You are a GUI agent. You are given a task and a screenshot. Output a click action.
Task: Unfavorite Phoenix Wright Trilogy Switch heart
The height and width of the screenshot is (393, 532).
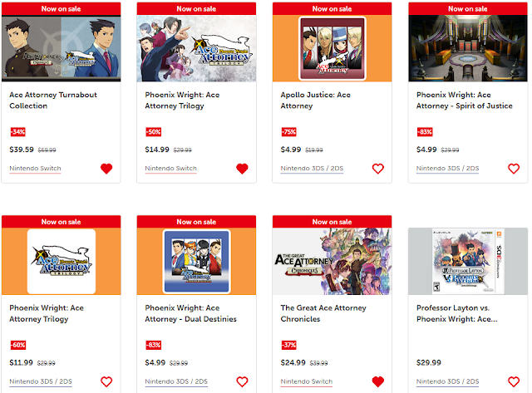[242, 169]
